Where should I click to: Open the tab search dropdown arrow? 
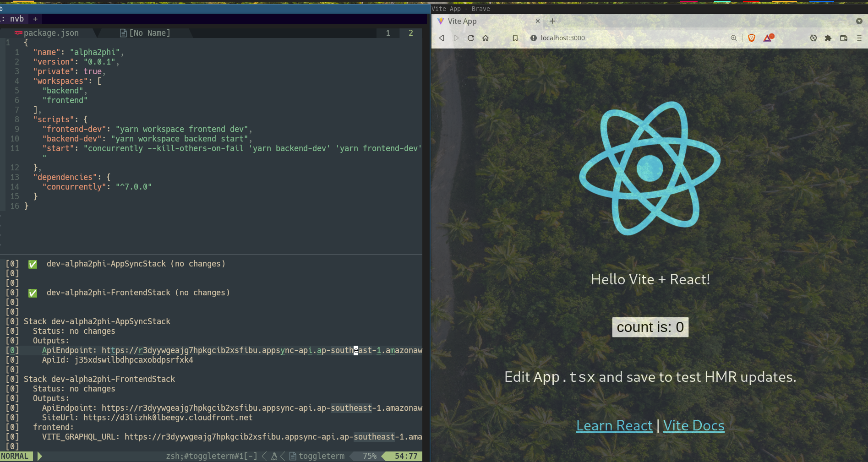tap(859, 21)
